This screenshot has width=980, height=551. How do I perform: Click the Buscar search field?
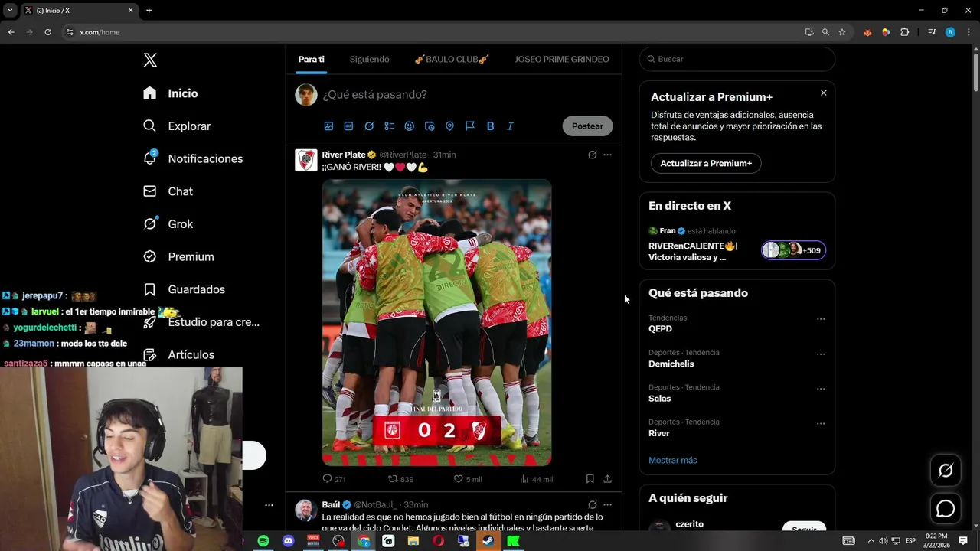point(737,59)
